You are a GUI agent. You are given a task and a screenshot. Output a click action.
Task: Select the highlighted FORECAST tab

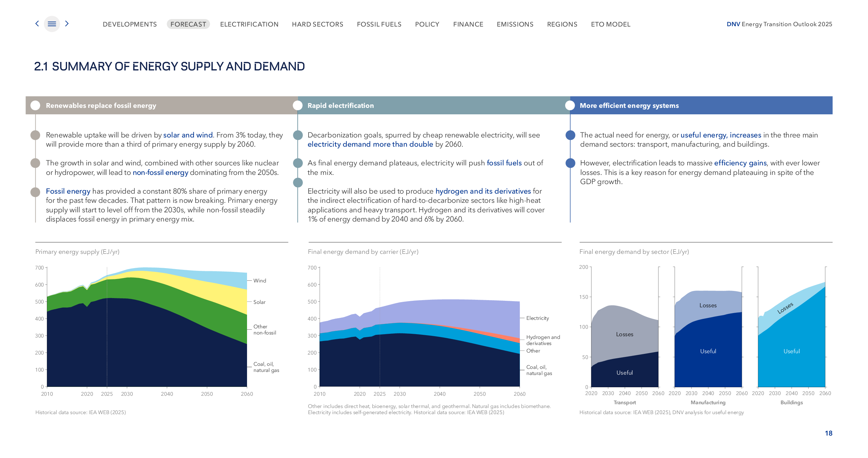tap(188, 24)
